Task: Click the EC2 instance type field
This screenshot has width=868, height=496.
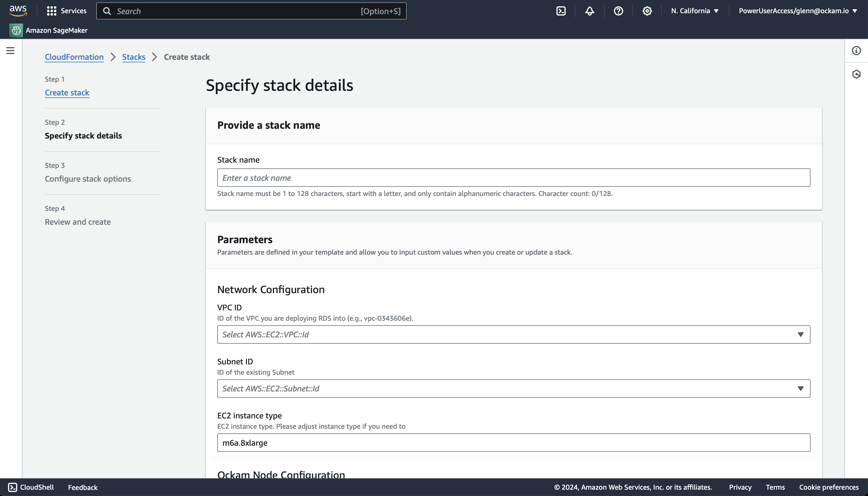Action: (513, 443)
